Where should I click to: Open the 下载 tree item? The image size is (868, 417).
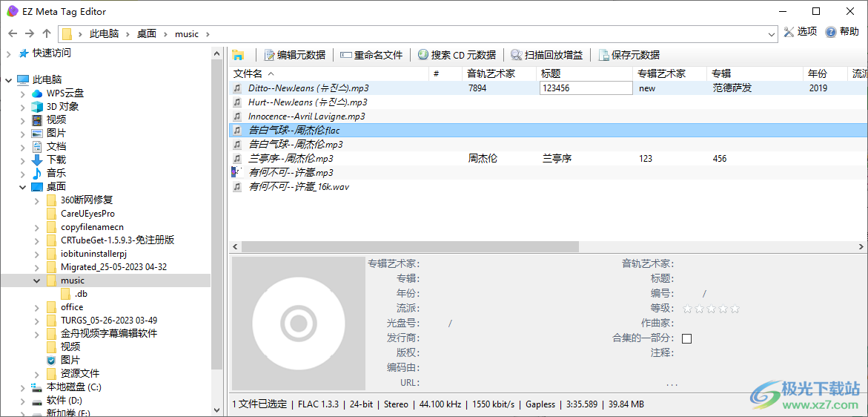(56, 160)
